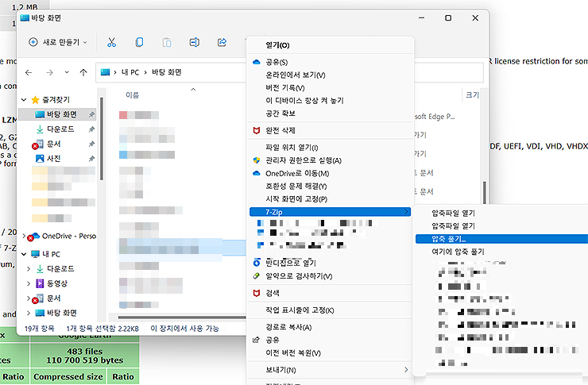The height and width of the screenshot is (385, 588).
Task: Sort by the 크기 column header
Action: click(x=472, y=94)
